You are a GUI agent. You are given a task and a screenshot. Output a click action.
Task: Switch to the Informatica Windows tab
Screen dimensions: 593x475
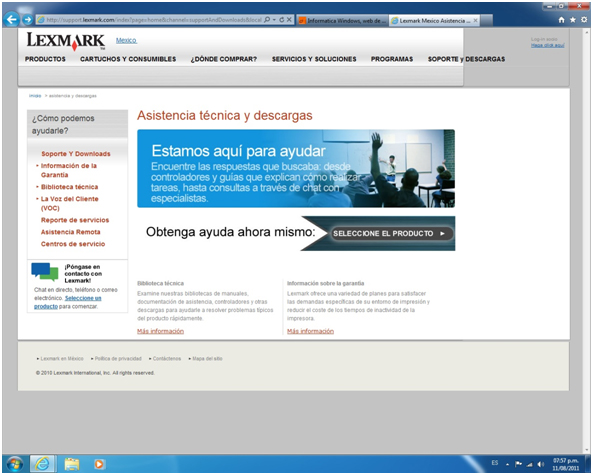[x=342, y=21]
